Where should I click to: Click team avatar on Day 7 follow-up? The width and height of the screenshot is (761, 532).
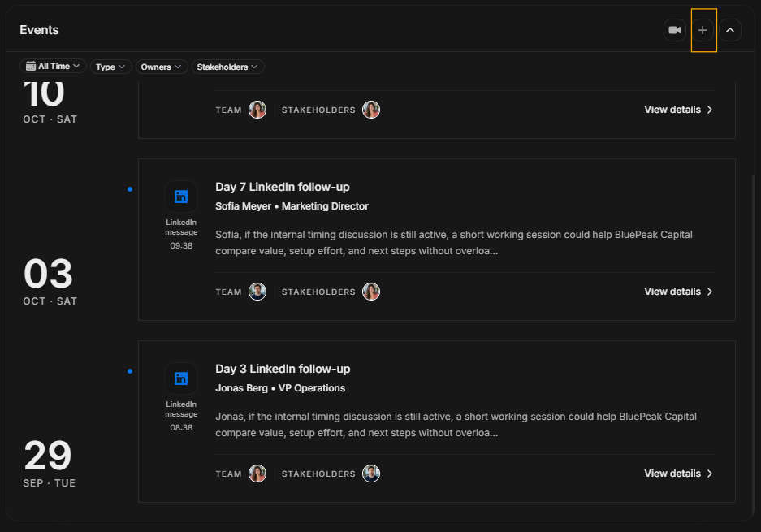coord(257,292)
